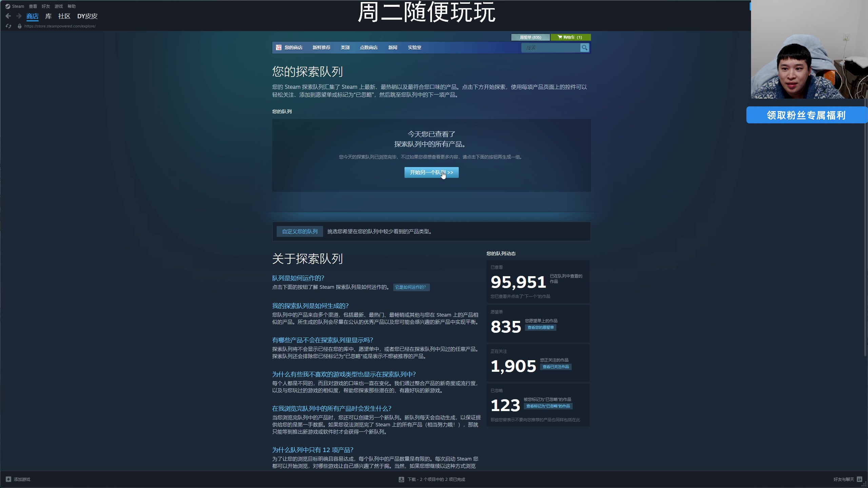Open the 新闻 link
Screen dimensions: 868x488
pos(393,47)
